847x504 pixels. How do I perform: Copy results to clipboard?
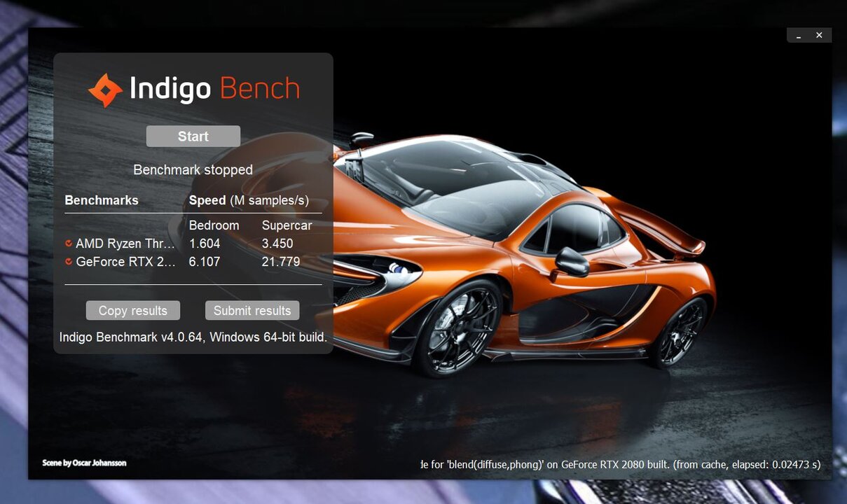pos(133,311)
